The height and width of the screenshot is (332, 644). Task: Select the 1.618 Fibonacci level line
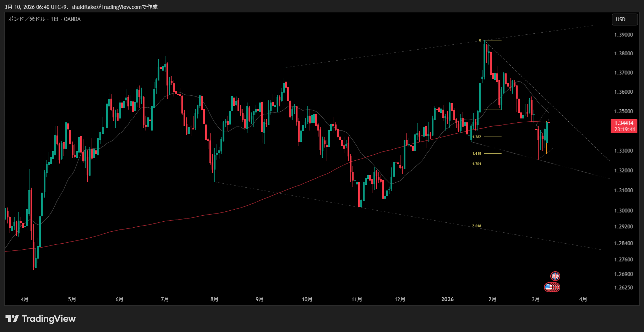coord(493,154)
